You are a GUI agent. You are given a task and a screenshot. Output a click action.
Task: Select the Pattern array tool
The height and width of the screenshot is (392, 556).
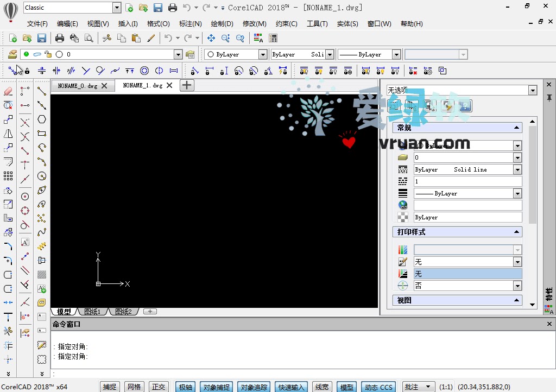tap(8, 176)
